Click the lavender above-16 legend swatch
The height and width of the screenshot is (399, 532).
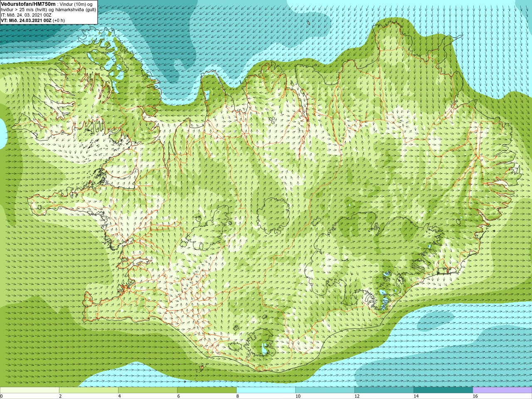tap(502, 390)
